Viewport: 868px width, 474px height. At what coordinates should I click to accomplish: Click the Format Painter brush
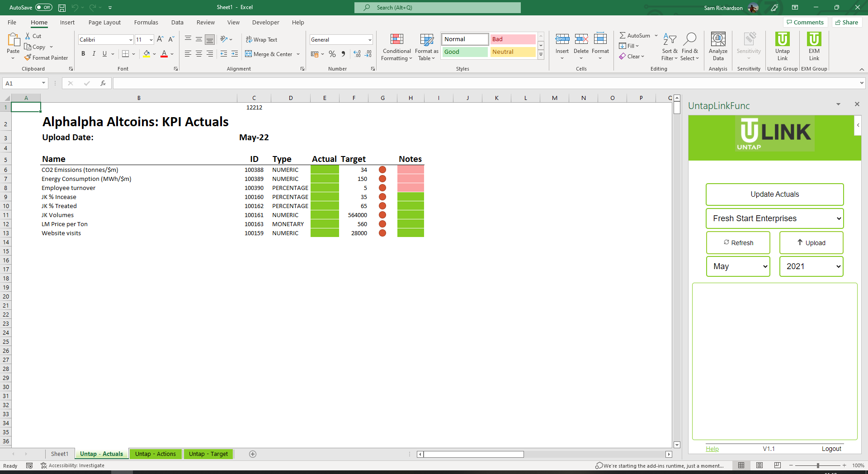tap(28, 57)
